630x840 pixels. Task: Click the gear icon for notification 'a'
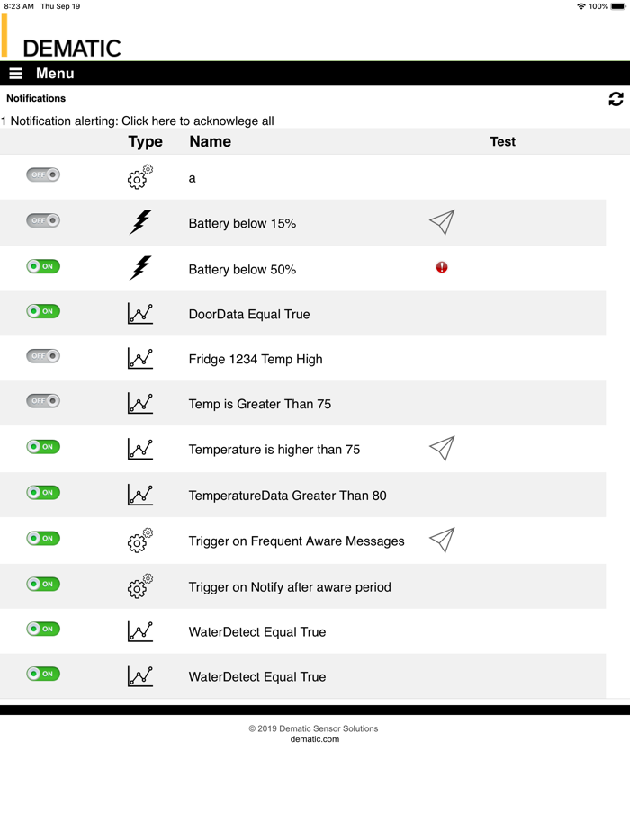(x=139, y=177)
